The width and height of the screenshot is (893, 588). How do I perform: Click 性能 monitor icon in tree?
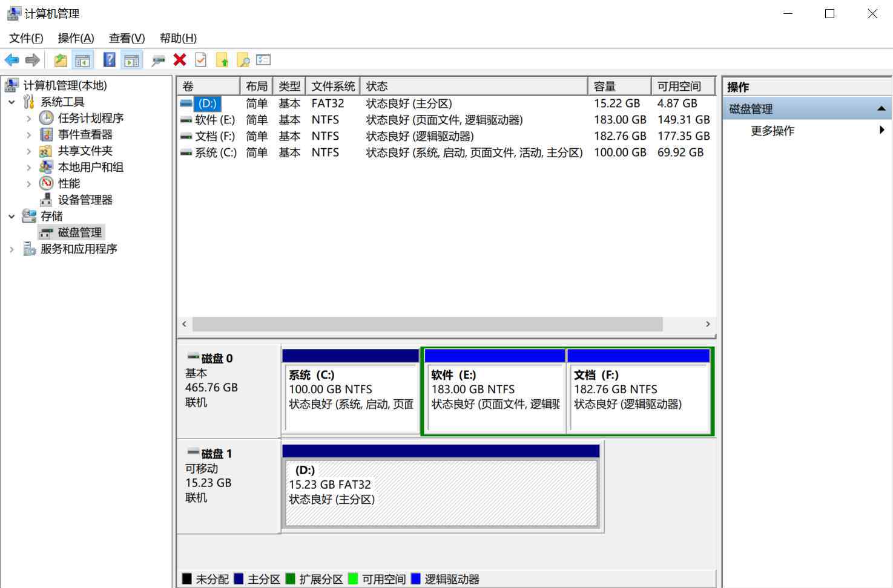point(47,183)
